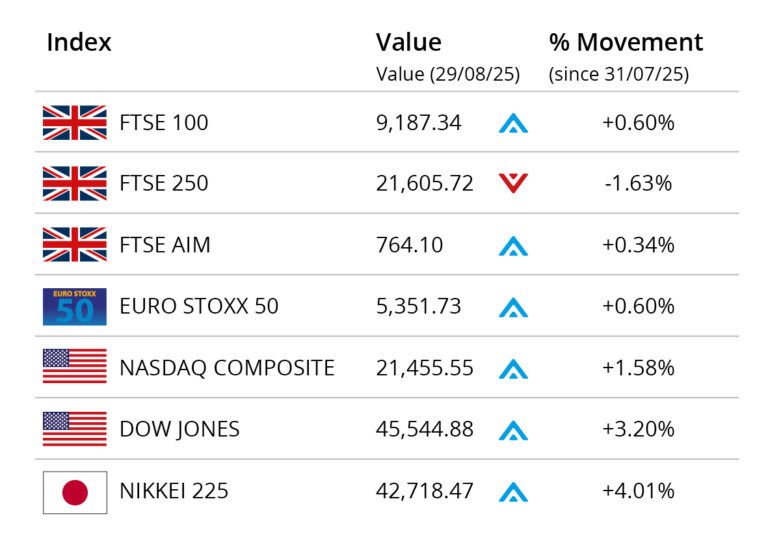Click the NASDAQ COMPOSITE index name
768x538 pixels.
point(227,368)
